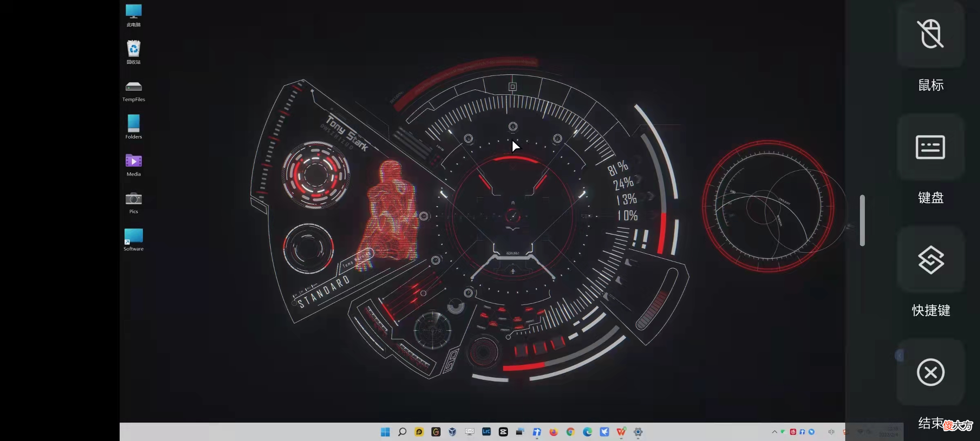The width and height of the screenshot is (980, 441).
Task: Launch the yellow circular app in taskbar
Action: (419, 432)
